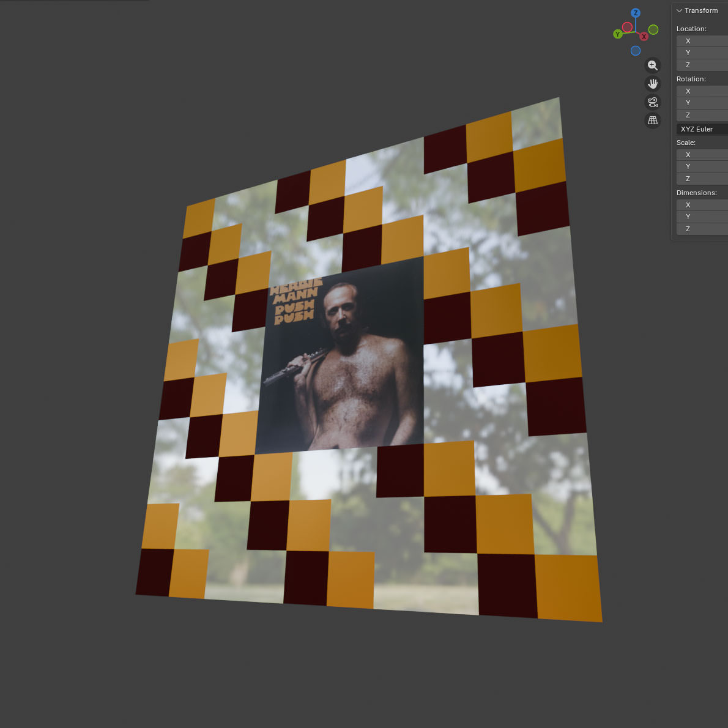Click the blue Z axis on the navigation gizmo
The height and width of the screenshot is (728, 728).
click(x=636, y=13)
